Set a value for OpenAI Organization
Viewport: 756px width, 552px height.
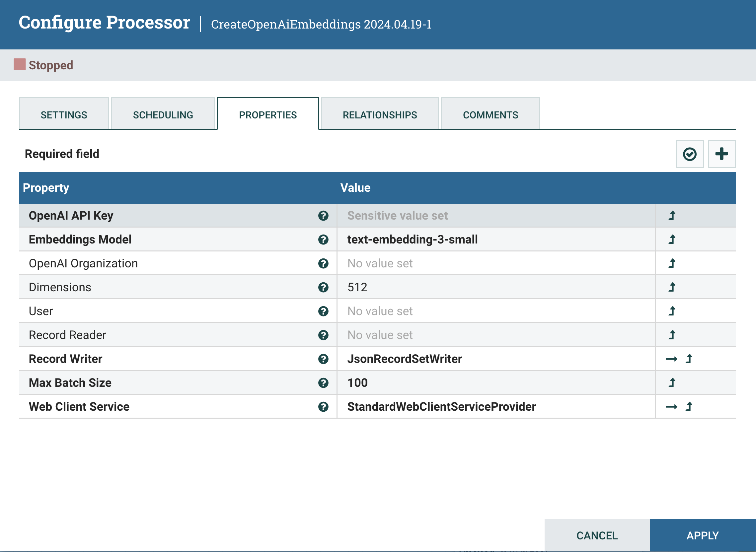click(x=496, y=264)
